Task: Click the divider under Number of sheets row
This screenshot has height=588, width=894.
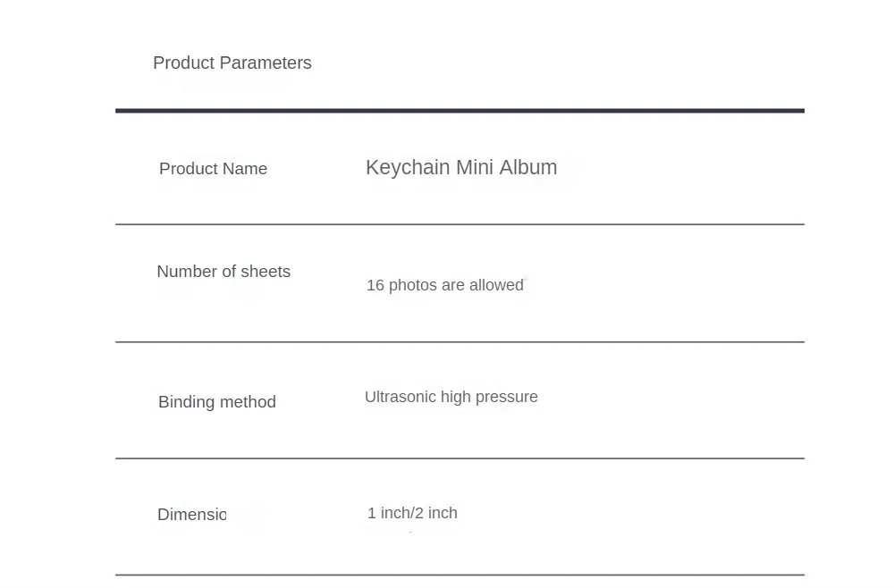Action: [x=460, y=341]
